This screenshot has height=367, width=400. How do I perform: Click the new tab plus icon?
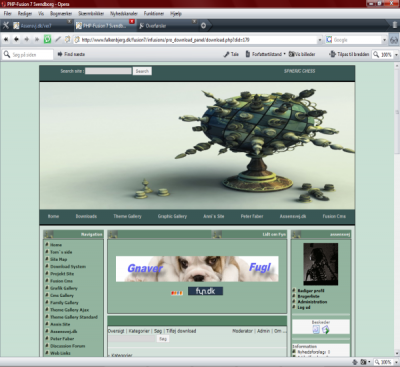[203, 25]
